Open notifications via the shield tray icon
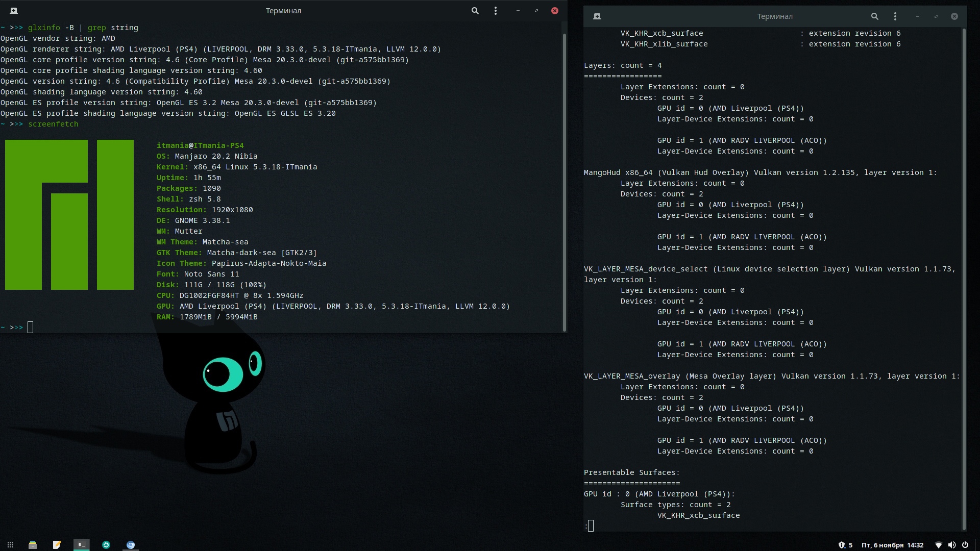980x551 pixels. tap(842, 545)
